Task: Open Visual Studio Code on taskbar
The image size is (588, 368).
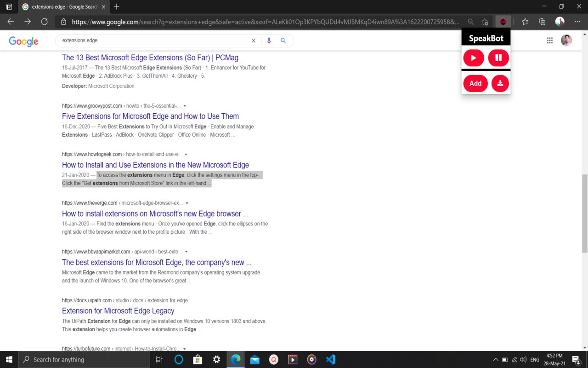Action: [x=331, y=359]
